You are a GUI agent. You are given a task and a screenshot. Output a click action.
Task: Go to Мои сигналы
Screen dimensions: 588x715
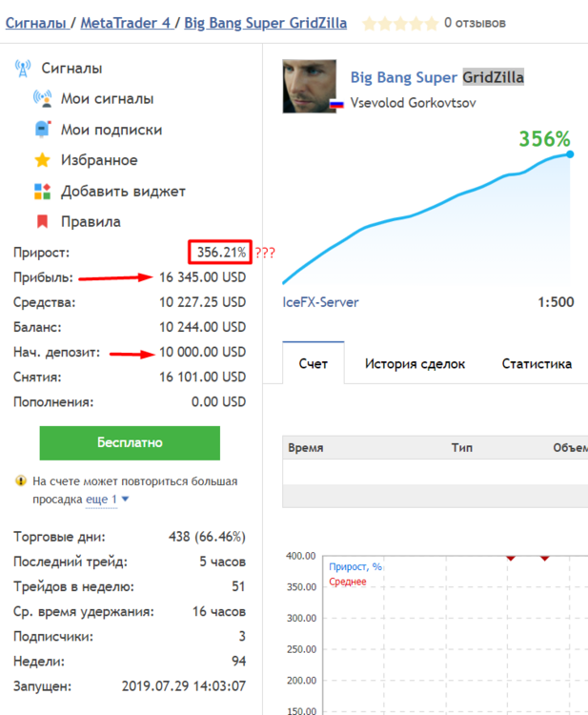point(107,98)
